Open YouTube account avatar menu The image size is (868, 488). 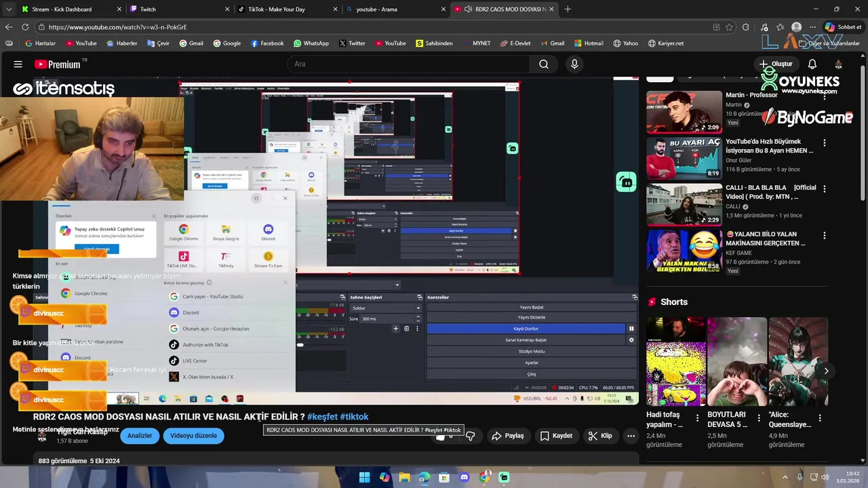(x=839, y=64)
